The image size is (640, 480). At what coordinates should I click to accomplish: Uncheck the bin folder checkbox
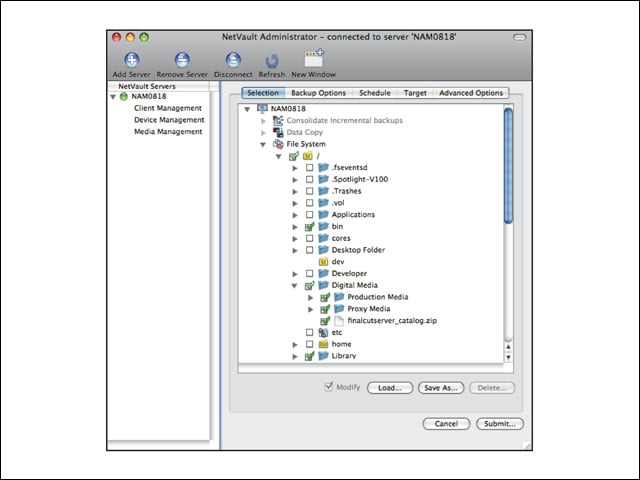click(x=309, y=227)
